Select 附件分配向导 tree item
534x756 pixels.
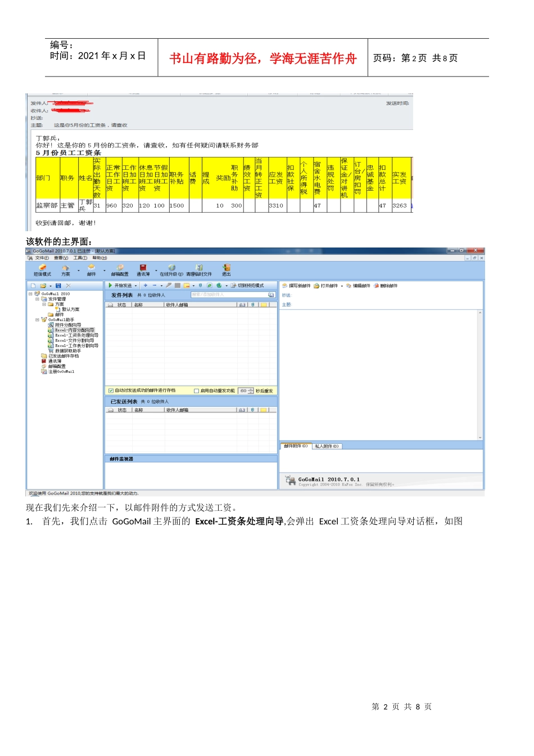65,325
